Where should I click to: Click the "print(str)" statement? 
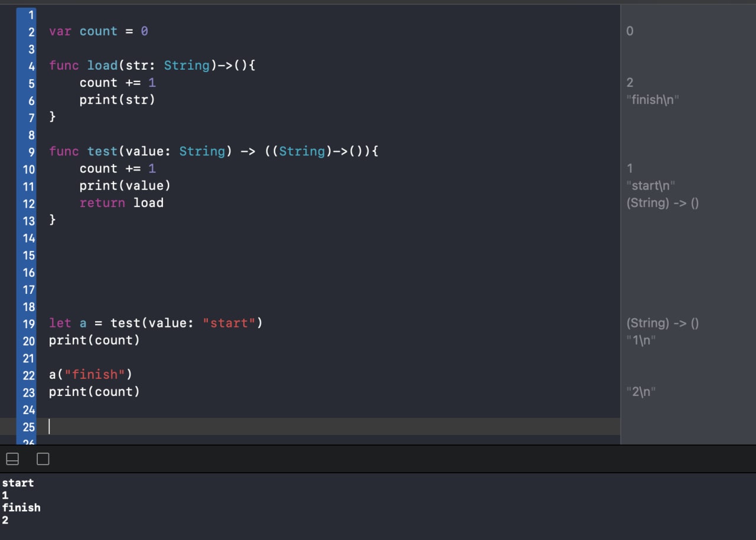[x=118, y=100]
